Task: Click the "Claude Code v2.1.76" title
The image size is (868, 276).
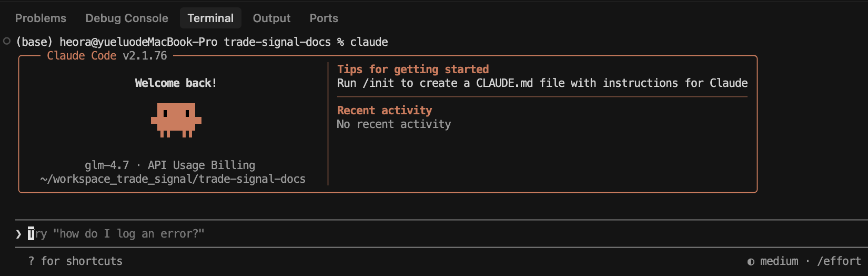Action: [x=107, y=56]
